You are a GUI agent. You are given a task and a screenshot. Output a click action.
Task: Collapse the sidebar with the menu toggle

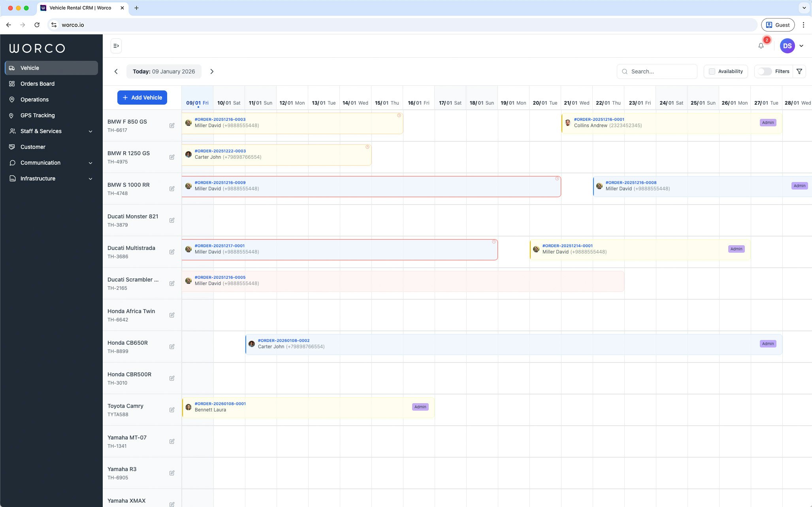click(x=116, y=45)
